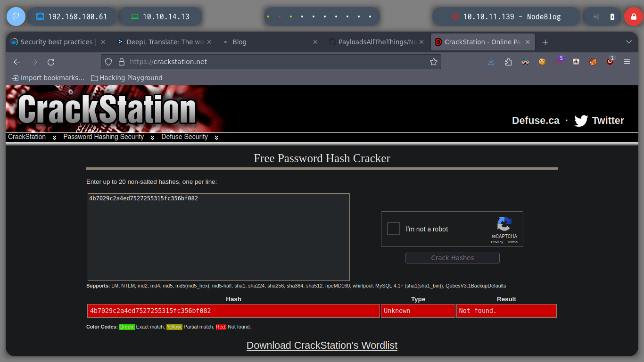The image size is (644, 362).
Task: Show site info via the padlock icon
Action: 121,62
